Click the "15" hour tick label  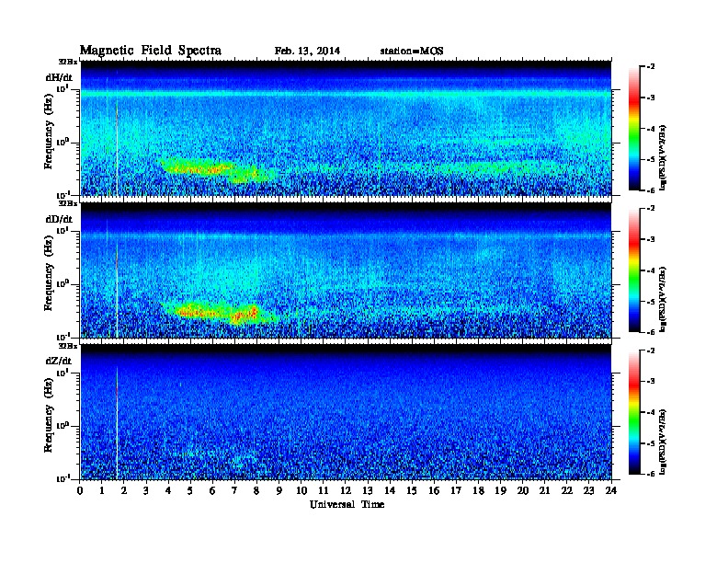tap(412, 490)
